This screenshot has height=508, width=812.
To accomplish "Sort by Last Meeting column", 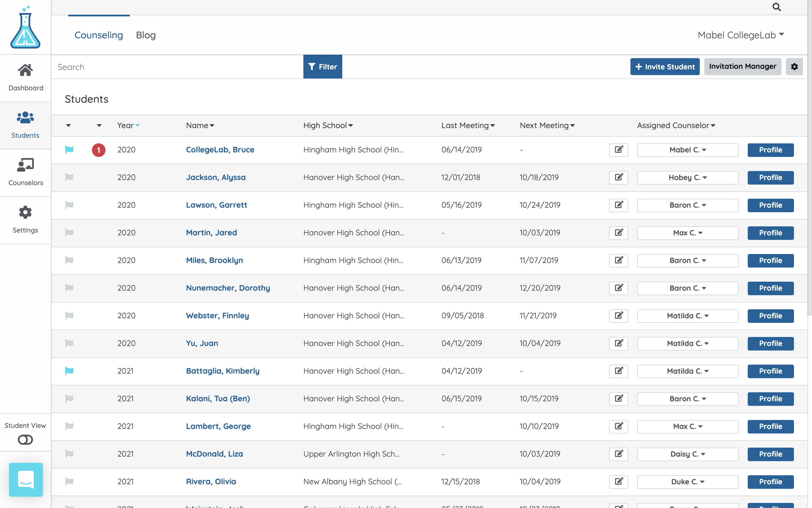I will [x=468, y=125].
